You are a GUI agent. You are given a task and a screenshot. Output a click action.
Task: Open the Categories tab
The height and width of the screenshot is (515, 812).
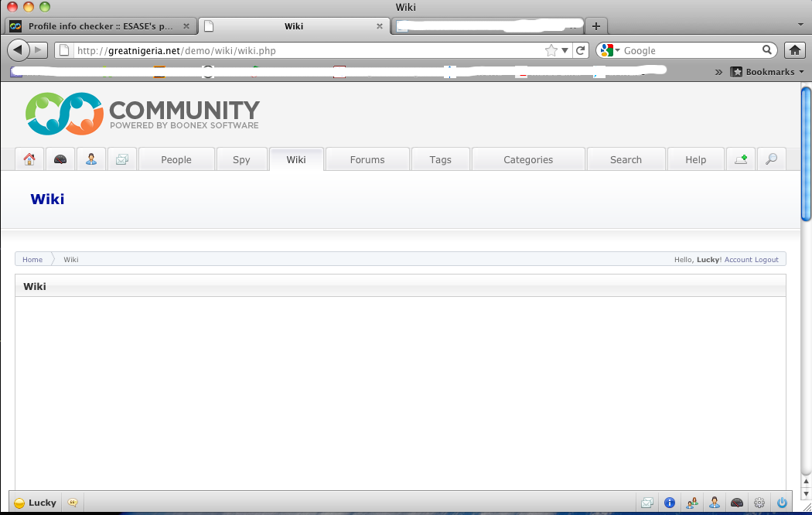(x=528, y=159)
